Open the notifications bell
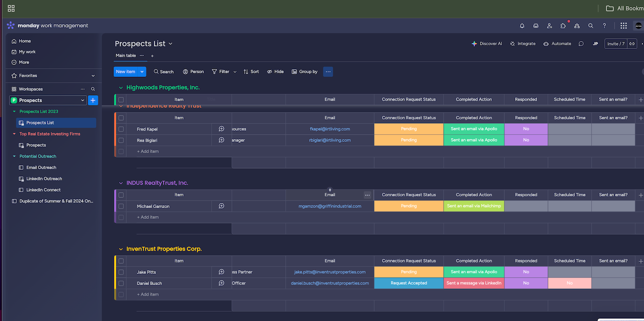The height and width of the screenshot is (321, 644). (x=522, y=26)
